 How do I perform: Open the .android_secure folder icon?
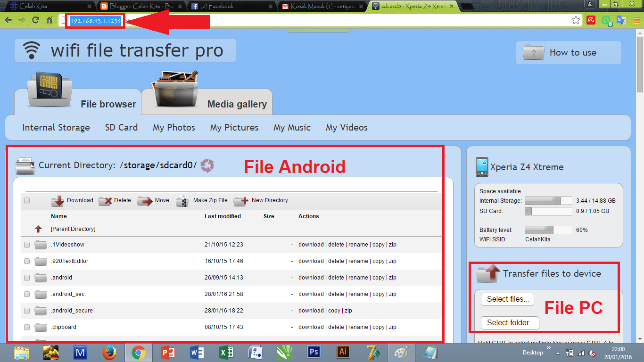coord(41,311)
